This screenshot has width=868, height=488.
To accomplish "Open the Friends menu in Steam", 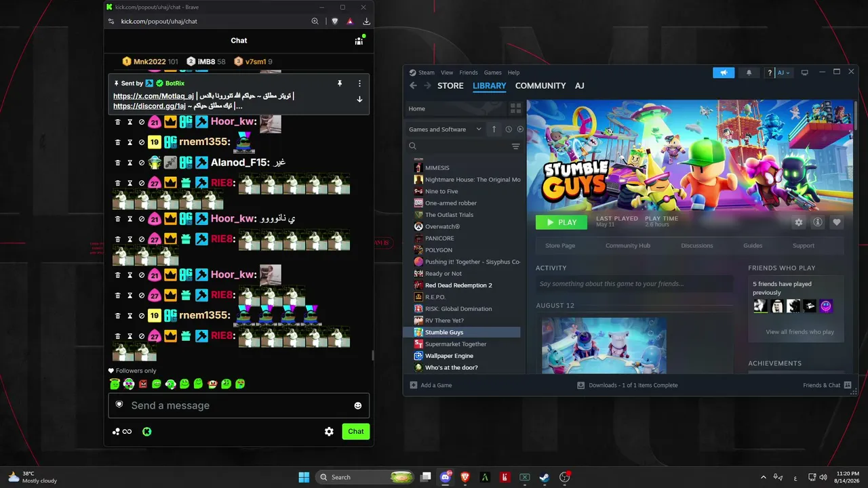I will [x=469, y=73].
